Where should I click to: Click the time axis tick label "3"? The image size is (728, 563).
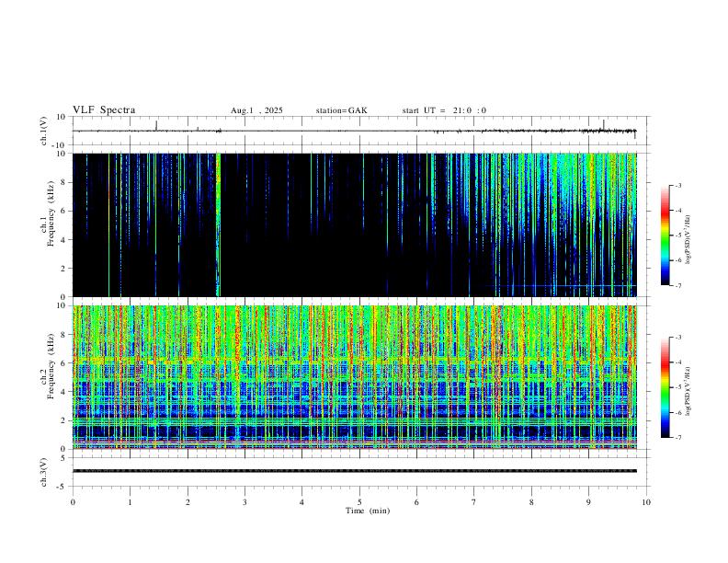click(x=245, y=502)
